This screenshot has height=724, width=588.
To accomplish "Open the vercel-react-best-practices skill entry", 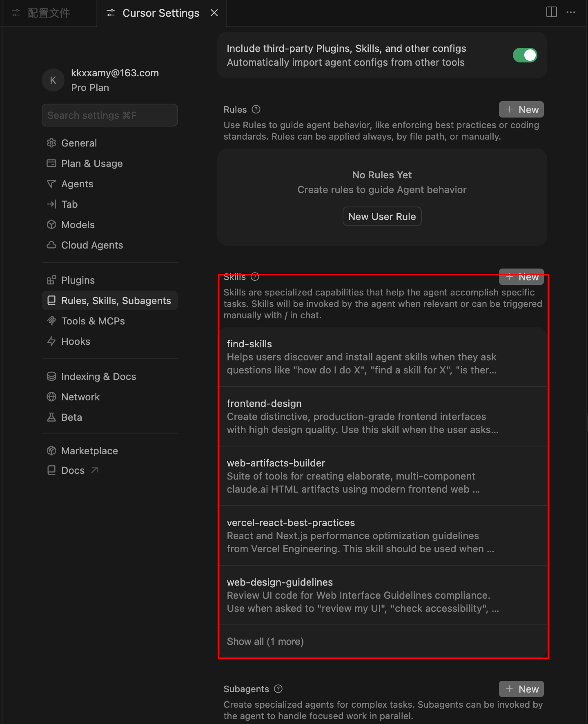I will click(382, 536).
